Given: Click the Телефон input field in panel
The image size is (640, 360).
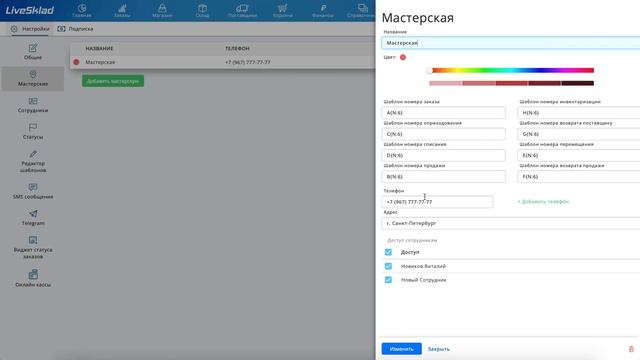Looking at the screenshot, I should coord(437,202).
